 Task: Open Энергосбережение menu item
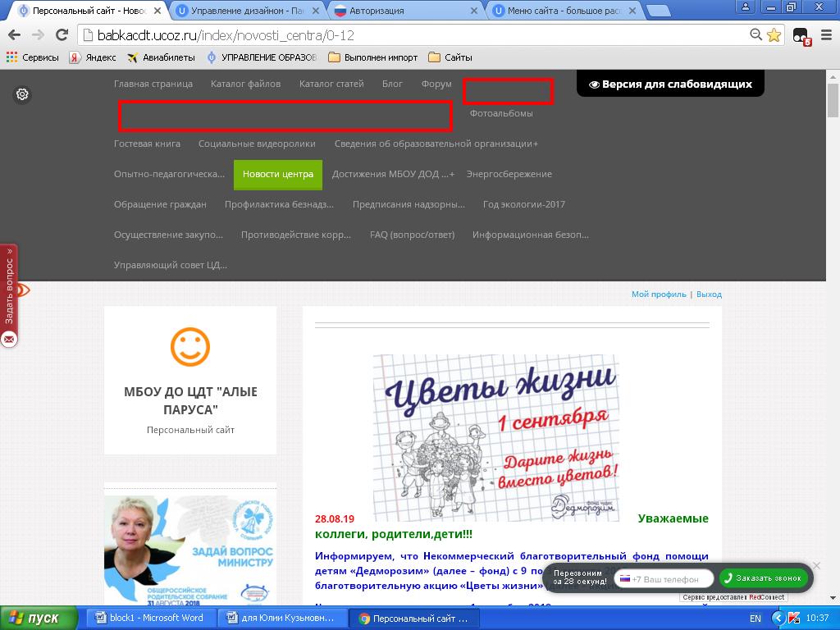[x=509, y=174]
